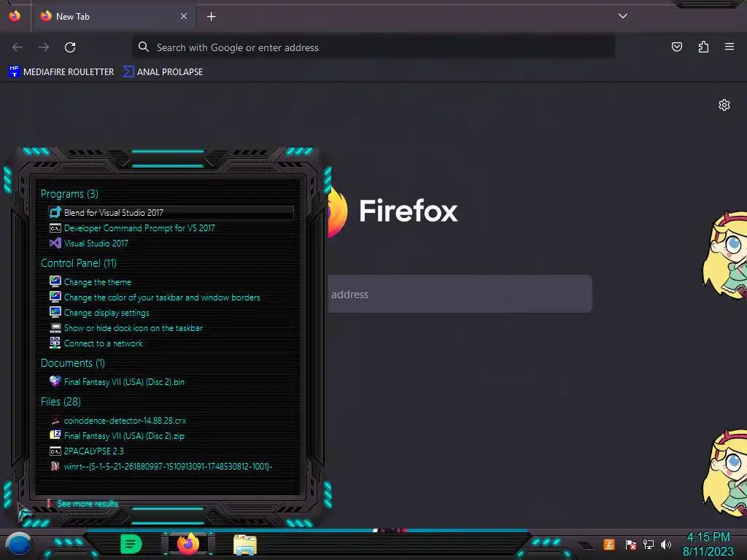
Task: Open the MEDIAFIRE ROULETTER bookmark
Action: pos(61,72)
